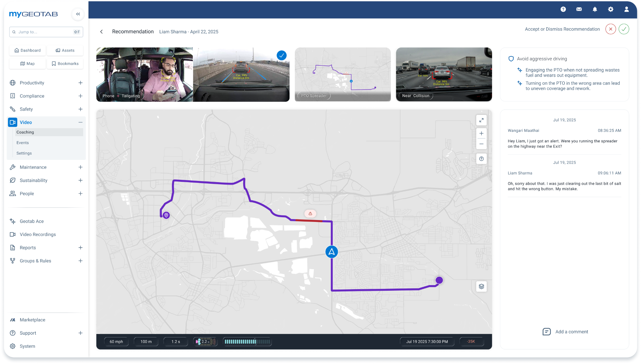Image resolution: width=641 pixels, height=364 pixels.
Task: Open the map help icon
Action: coord(481,159)
